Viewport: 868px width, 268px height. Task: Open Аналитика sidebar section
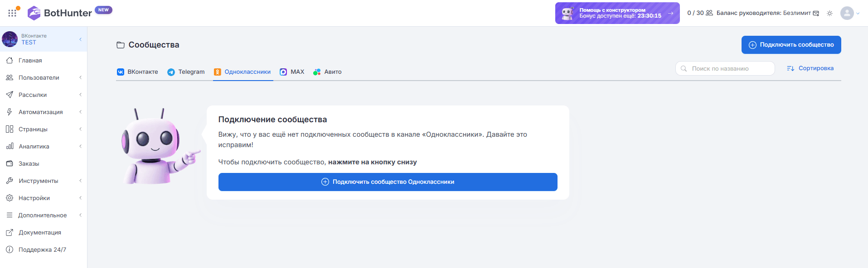(44, 146)
